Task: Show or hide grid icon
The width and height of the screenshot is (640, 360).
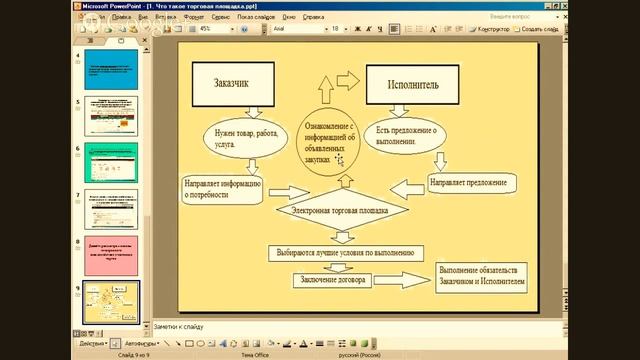Action: click(x=192, y=29)
